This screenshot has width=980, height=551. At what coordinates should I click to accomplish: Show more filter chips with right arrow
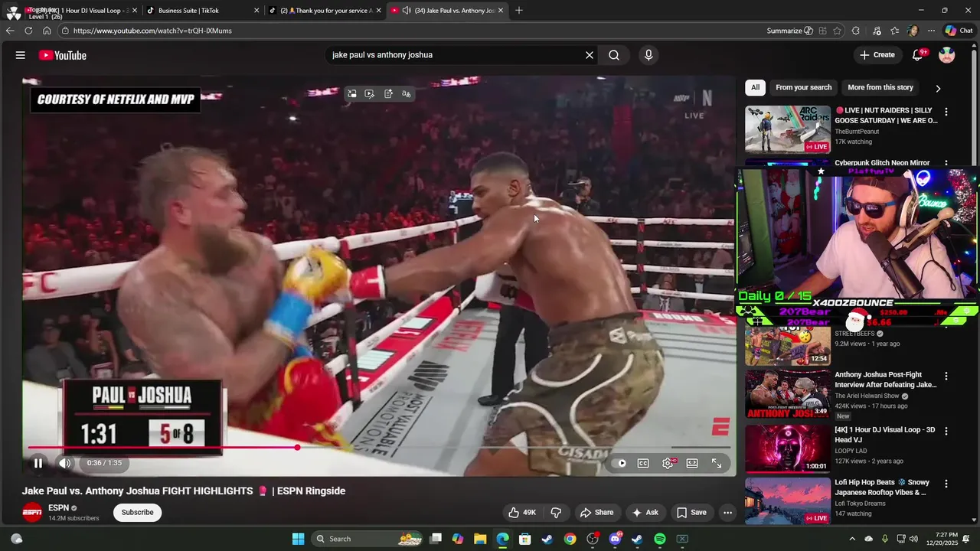pyautogui.click(x=938, y=88)
